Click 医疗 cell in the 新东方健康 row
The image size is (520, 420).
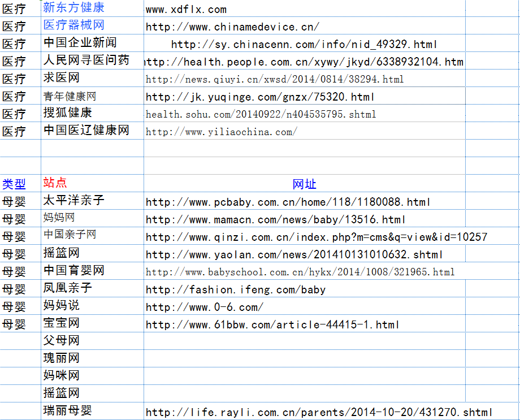point(20,8)
